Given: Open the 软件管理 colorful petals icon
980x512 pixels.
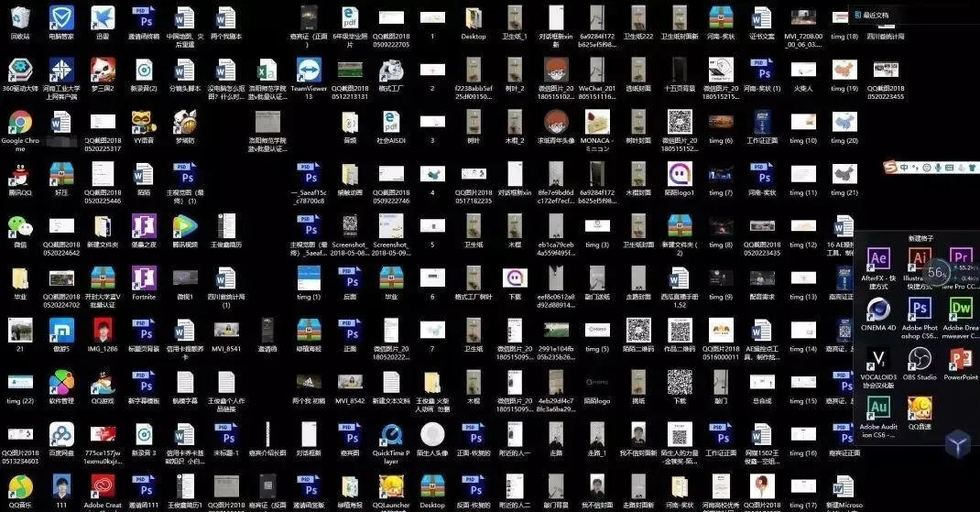Looking at the screenshot, I should click(x=61, y=382).
